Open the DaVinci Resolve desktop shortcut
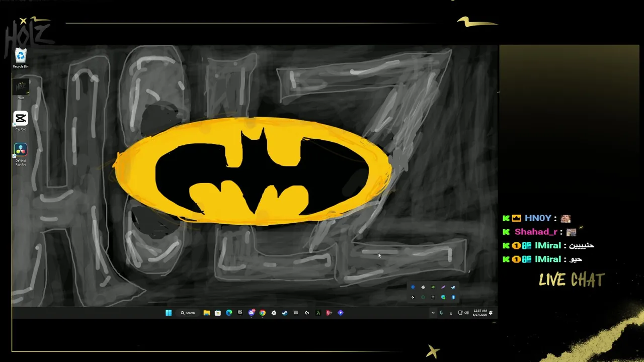This screenshot has width=644, height=362. [x=21, y=155]
